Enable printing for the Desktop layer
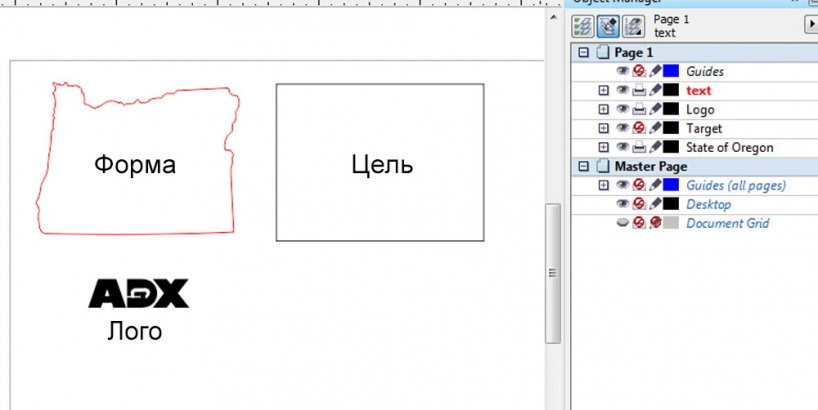818x410 pixels. click(639, 204)
